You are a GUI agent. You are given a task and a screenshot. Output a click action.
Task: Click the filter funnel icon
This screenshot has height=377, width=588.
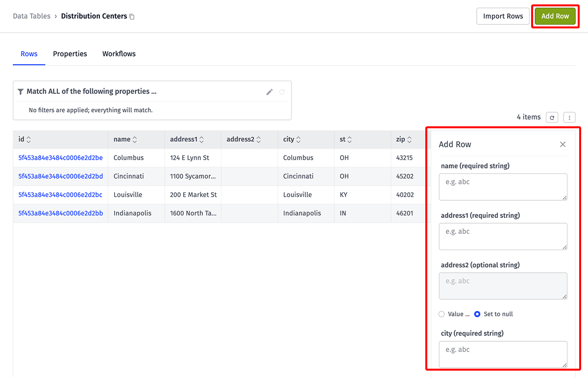click(x=21, y=92)
